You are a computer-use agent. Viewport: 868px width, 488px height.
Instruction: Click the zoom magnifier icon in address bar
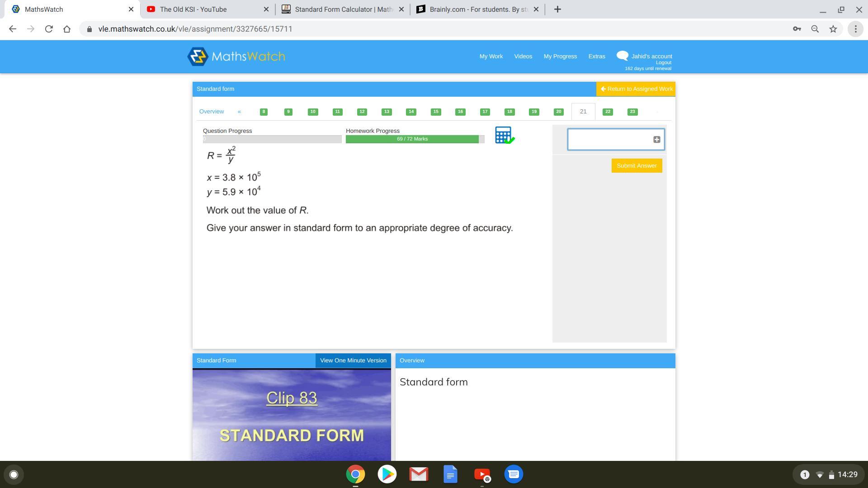[815, 29]
